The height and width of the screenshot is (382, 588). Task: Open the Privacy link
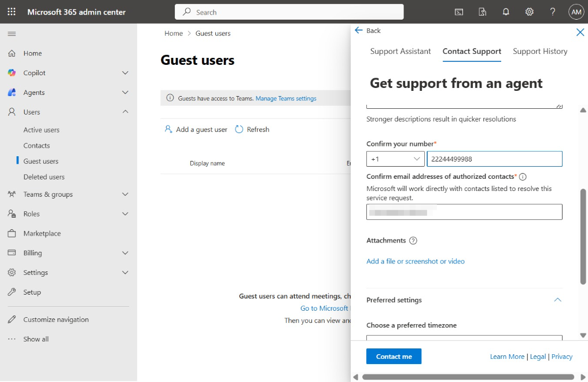(562, 357)
